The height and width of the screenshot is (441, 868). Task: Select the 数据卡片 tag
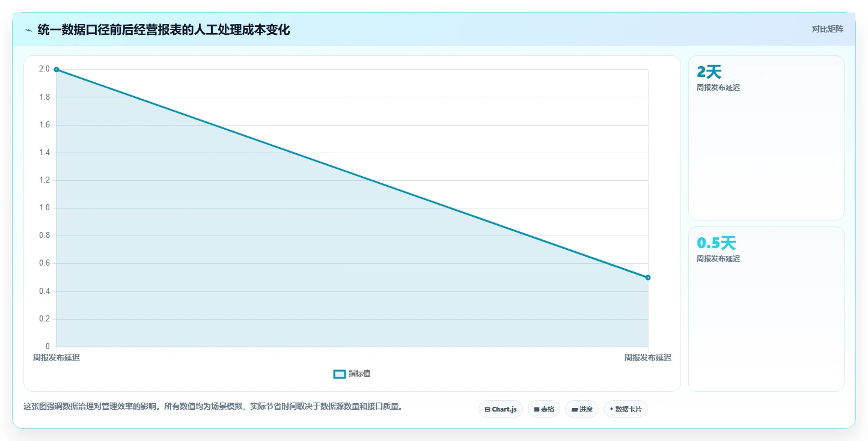coord(626,409)
